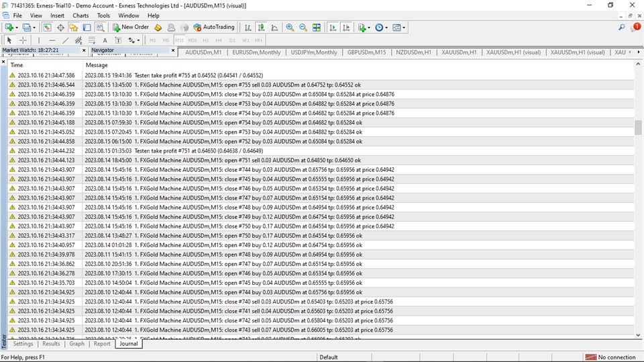This screenshot has height=362, width=644.
Task: Click the New Chart toolbar icon
Action: pyautogui.click(x=9, y=28)
